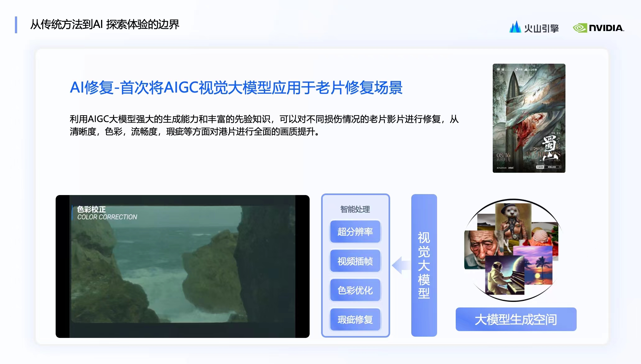641x364 pixels.
Task: Click the Volcano Engine (火山引擎) logo
Action: [x=534, y=28]
